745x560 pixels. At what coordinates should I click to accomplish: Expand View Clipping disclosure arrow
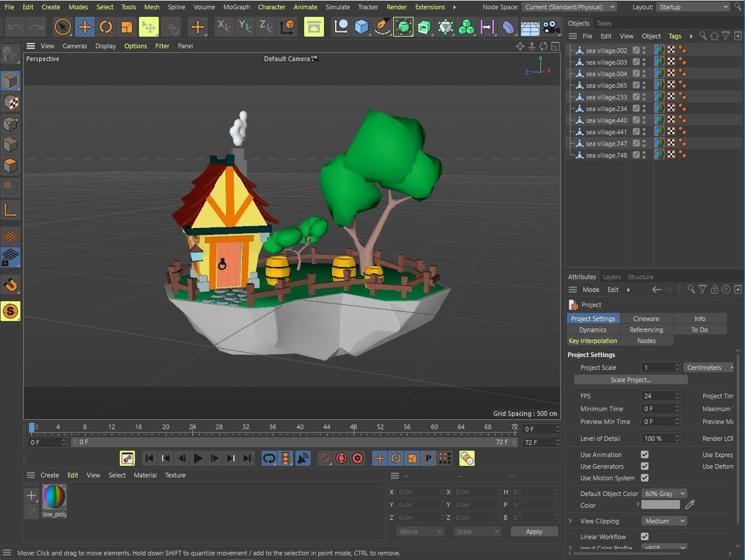point(570,521)
